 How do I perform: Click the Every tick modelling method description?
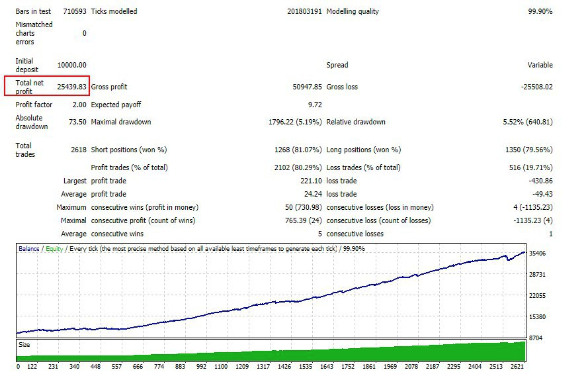(x=203, y=249)
